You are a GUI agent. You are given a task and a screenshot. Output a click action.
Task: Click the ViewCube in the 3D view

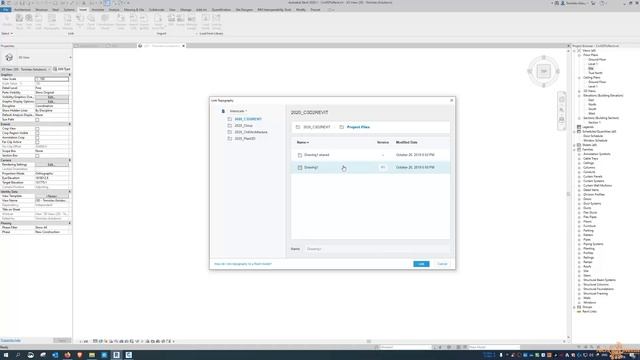tap(543, 71)
